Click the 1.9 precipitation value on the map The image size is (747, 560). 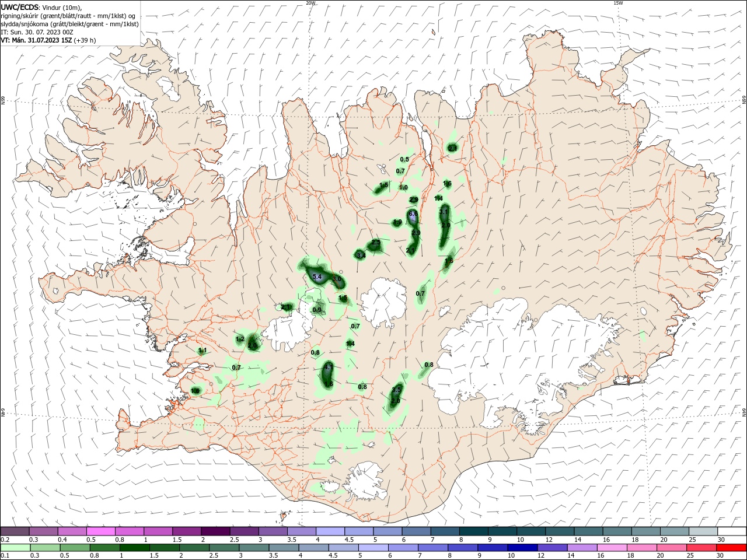point(397,222)
